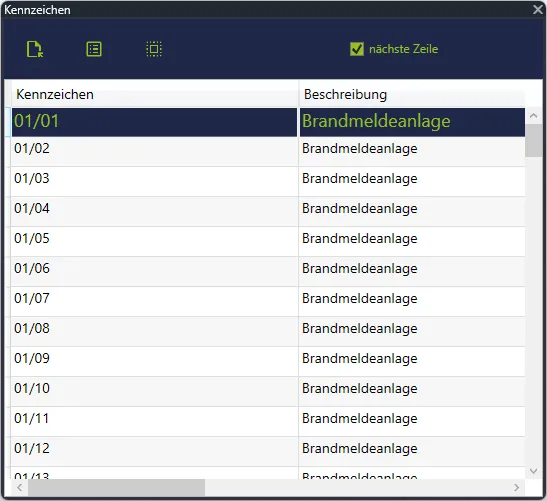The height and width of the screenshot is (501, 547).
Task: Sort by Kennzeichen column header
Action: click(x=155, y=95)
